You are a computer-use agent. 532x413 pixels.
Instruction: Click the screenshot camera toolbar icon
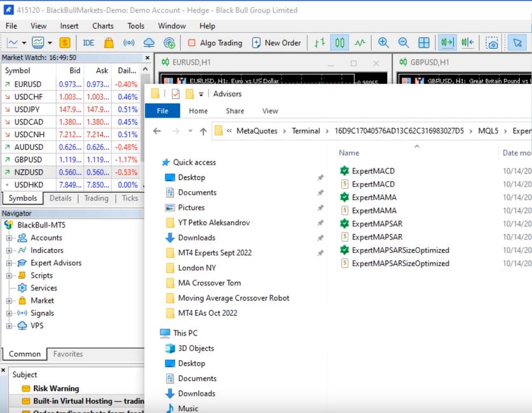pyautogui.click(x=492, y=43)
